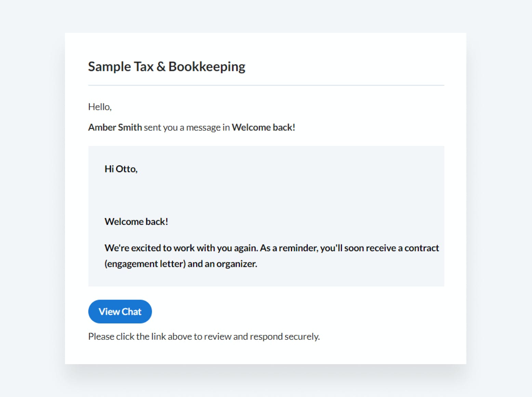
Task: Click 'Welcome back!' inside the gray message box
Action: (136, 222)
